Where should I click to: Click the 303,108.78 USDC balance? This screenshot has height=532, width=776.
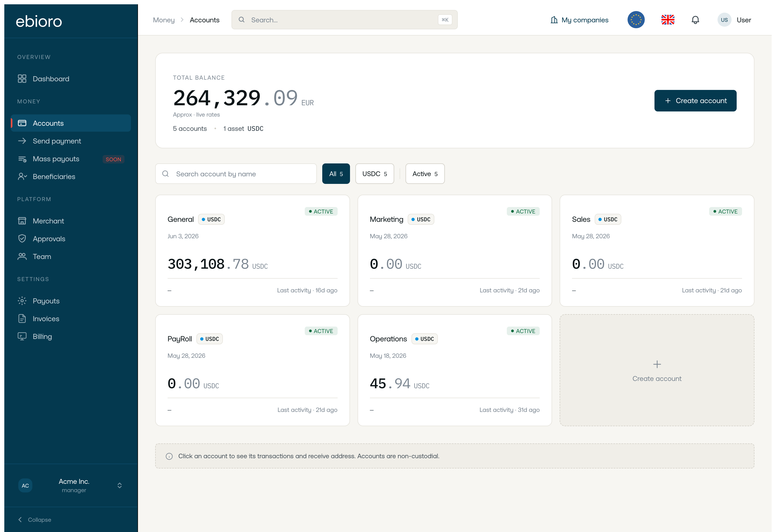point(217,264)
